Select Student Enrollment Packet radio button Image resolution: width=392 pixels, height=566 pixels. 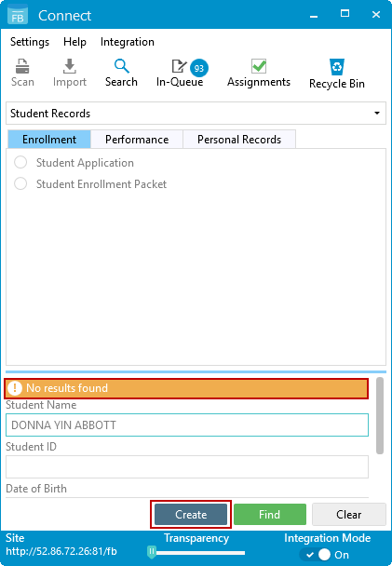coord(20,183)
